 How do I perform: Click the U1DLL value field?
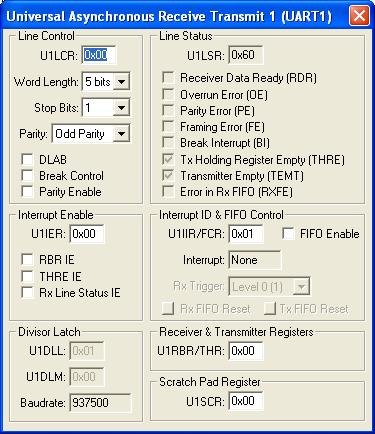(x=87, y=351)
